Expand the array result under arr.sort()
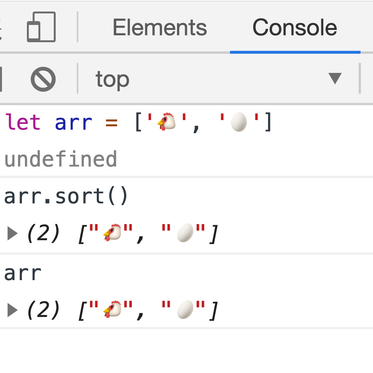The width and height of the screenshot is (373, 373). point(12,233)
